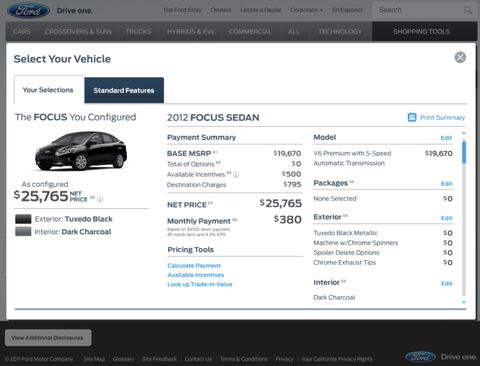This screenshot has height=366, width=480.
Task: Click the Tuxedo Black exterior swatch
Action: [23, 219]
